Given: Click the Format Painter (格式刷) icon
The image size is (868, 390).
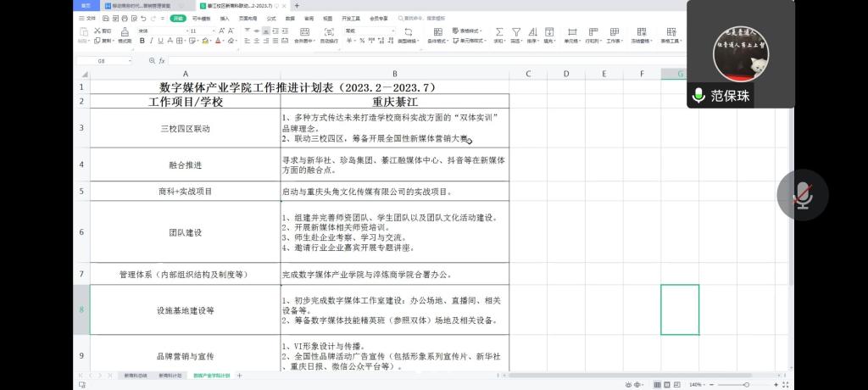Looking at the screenshot, I should click(x=124, y=34).
